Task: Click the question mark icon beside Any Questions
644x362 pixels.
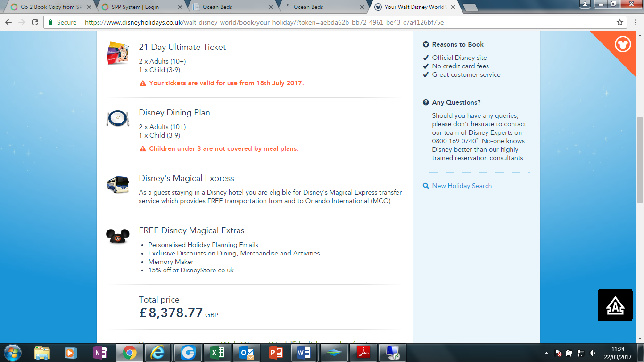Action: pos(426,102)
